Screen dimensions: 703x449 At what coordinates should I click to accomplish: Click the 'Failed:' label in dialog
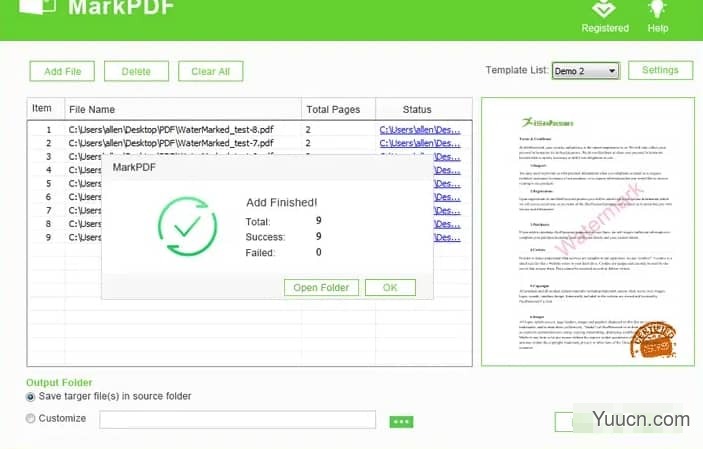point(260,253)
